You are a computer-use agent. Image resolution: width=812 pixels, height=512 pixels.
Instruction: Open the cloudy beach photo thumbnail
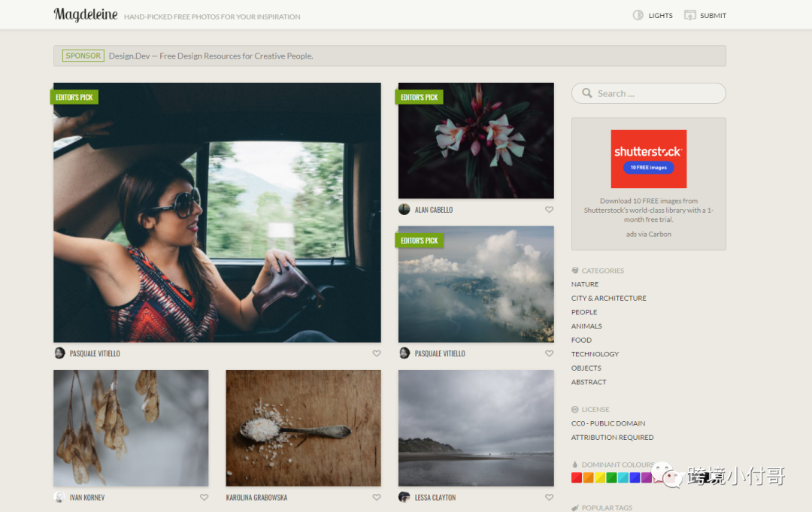pos(476,428)
